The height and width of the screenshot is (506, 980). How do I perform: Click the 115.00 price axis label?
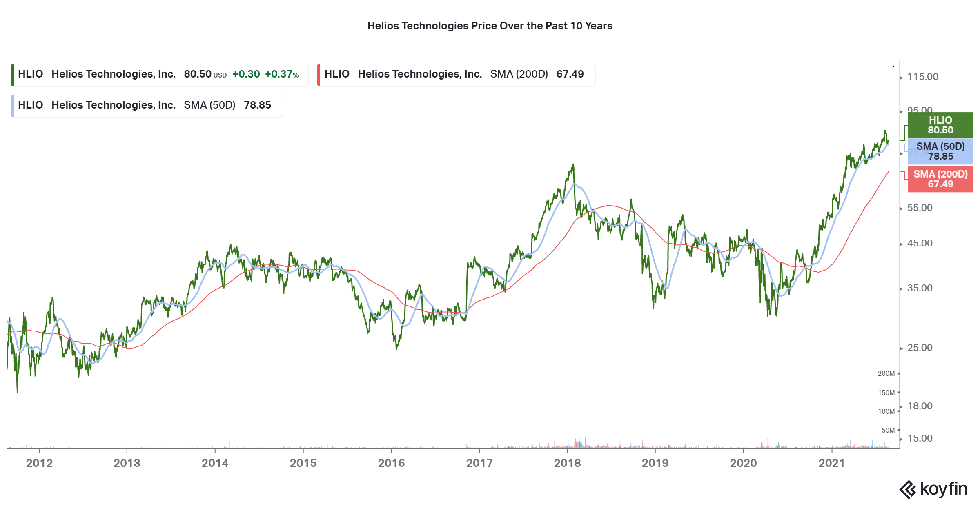coord(923,77)
